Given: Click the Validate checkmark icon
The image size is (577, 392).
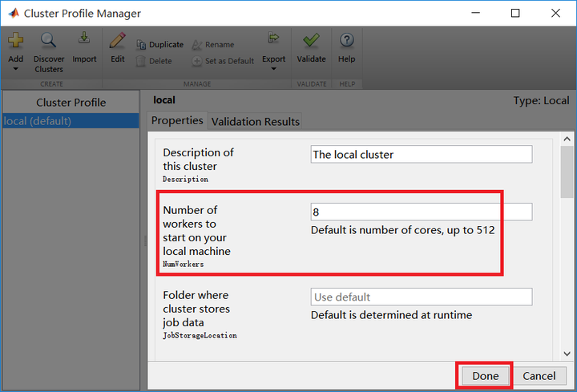Looking at the screenshot, I should coord(311,40).
